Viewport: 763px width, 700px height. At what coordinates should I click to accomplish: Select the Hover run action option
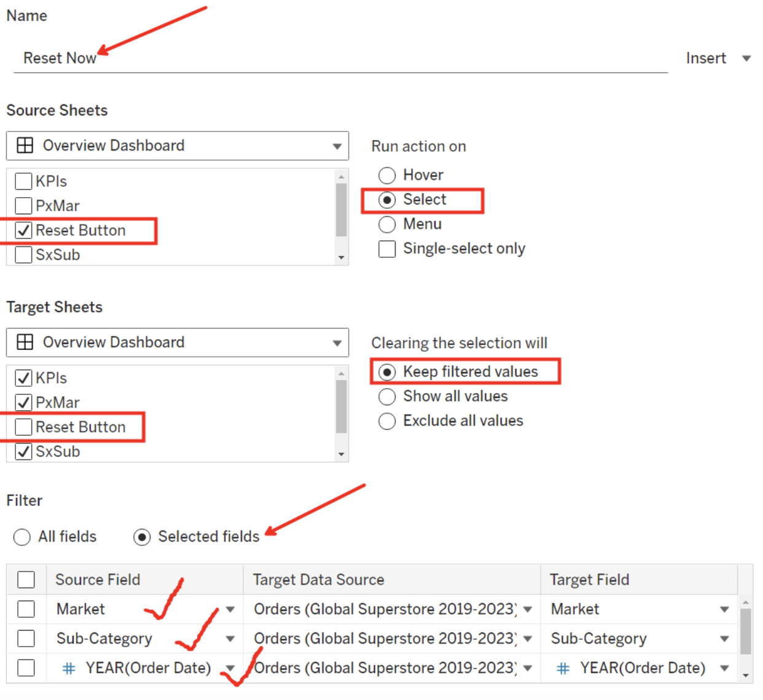point(387,175)
